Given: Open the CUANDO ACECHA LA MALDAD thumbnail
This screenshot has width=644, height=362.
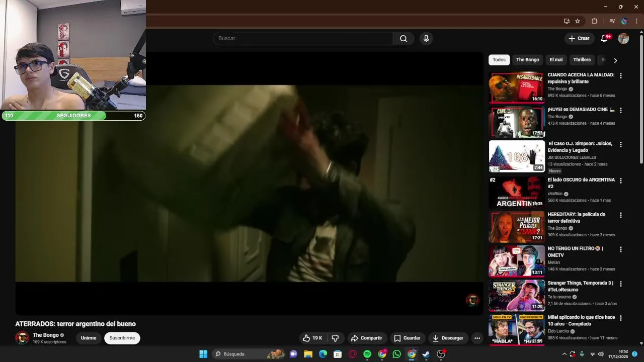Looking at the screenshot, I should (x=517, y=87).
